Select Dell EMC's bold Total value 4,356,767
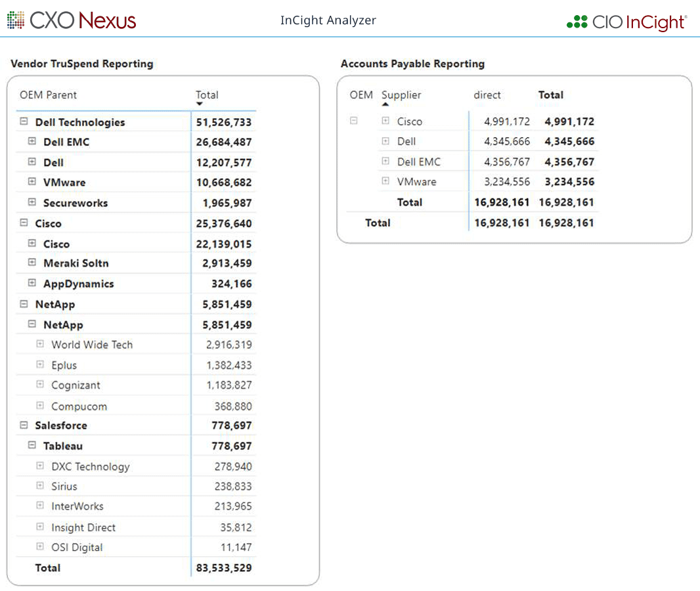 pos(569,162)
